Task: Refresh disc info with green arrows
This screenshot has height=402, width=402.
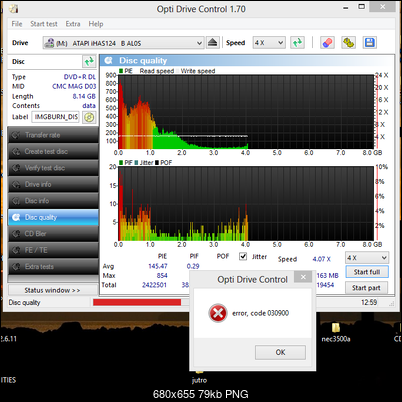Action: (x=89, y=62)
